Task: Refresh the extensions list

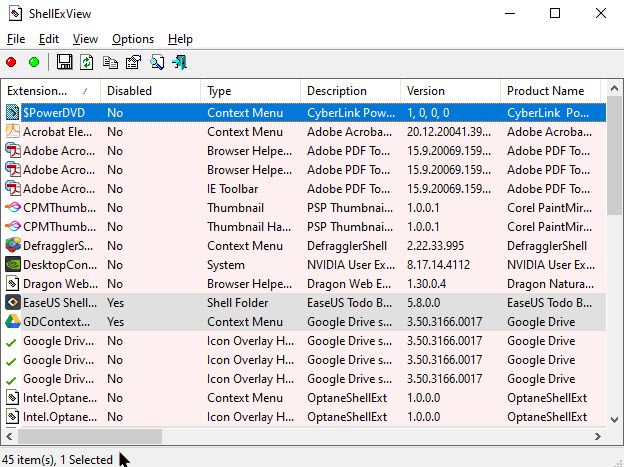Action: point(87,63)
